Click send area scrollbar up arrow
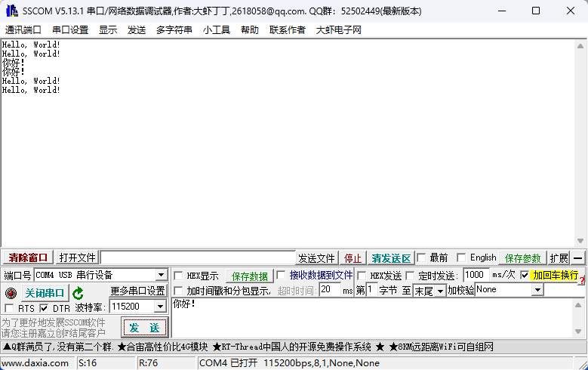 pyautogui.click(x=578, y=305)
